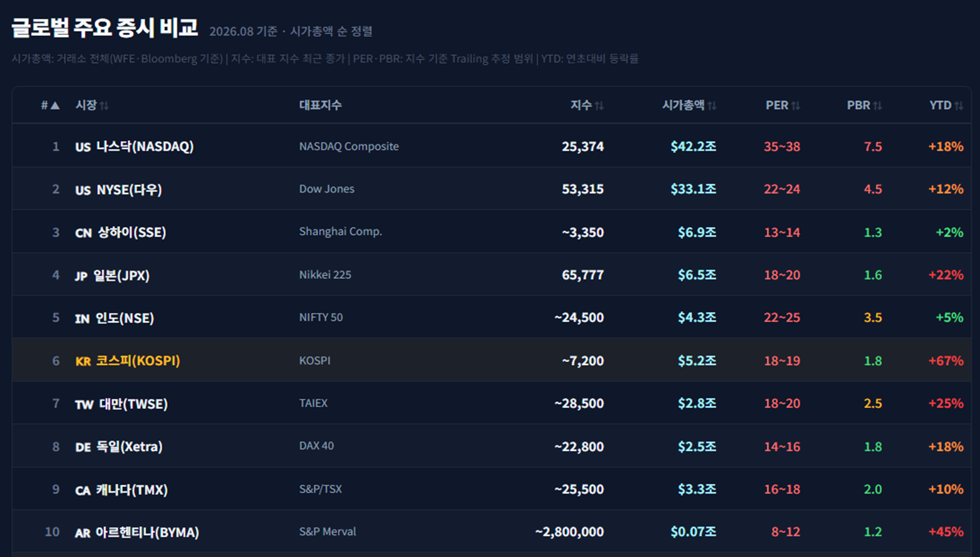Viewport: 980px width, 557px height.
Task: Select the NYSE(다우) market name
Action: coord(129,190)
